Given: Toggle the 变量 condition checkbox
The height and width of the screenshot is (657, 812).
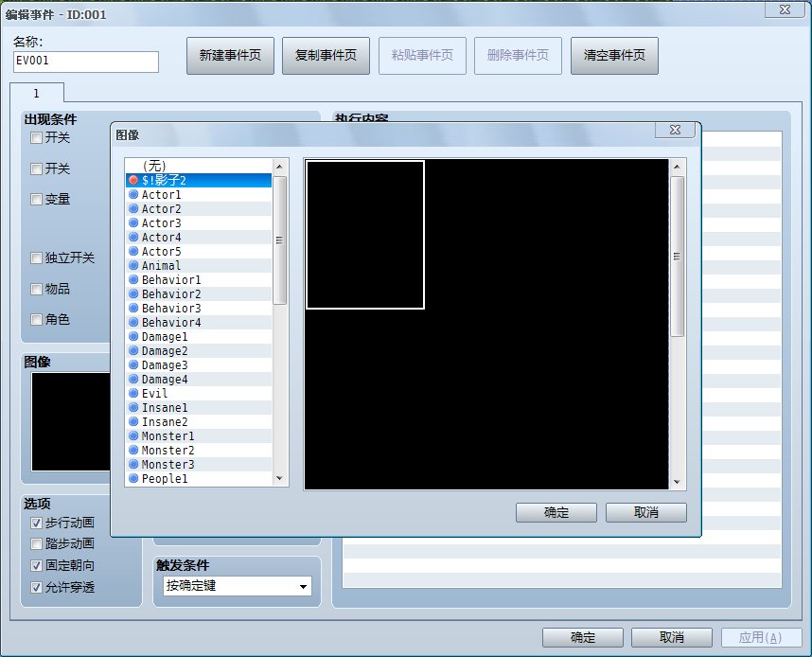Looking at the screenshot, I should pos(36,200).
